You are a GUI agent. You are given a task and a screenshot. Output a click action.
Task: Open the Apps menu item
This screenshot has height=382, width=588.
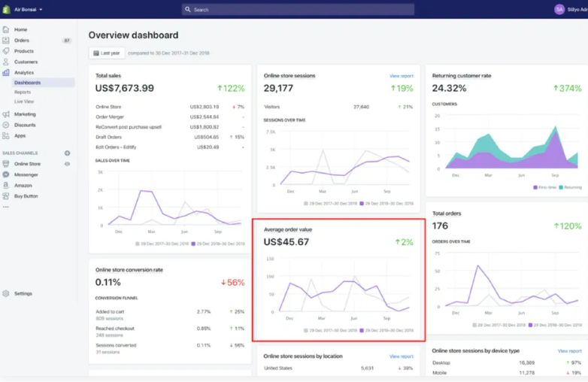pyautogui.click(x=20, y=136)
